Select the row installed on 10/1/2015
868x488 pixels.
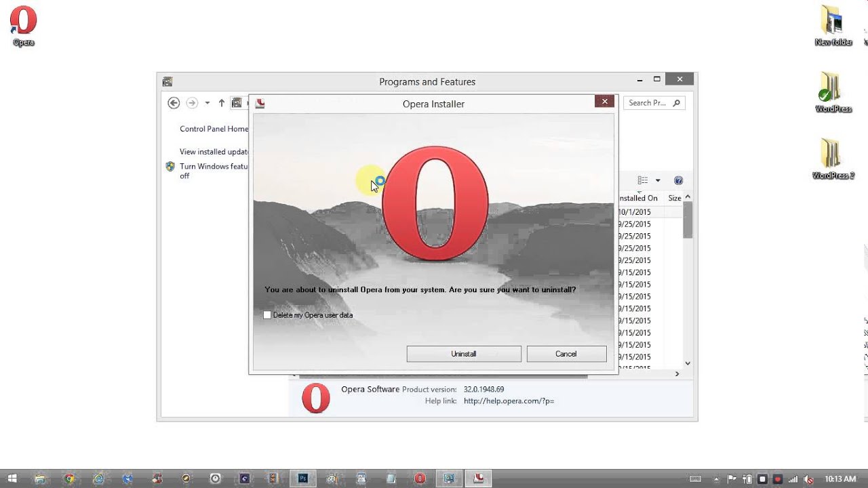pyautogui.click(x=650, y=212)
